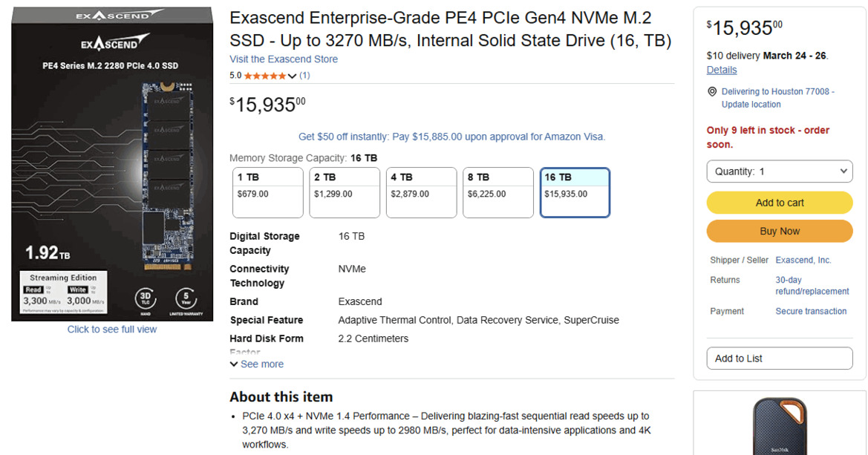
Task: Choose the 8 TB storage variant
Action: (497, 192)
